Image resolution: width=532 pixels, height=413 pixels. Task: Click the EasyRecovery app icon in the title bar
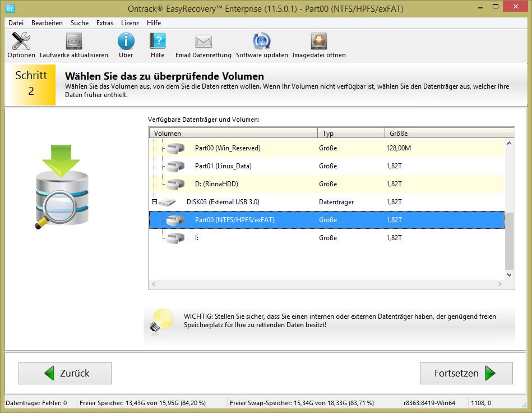click(10, 8)
